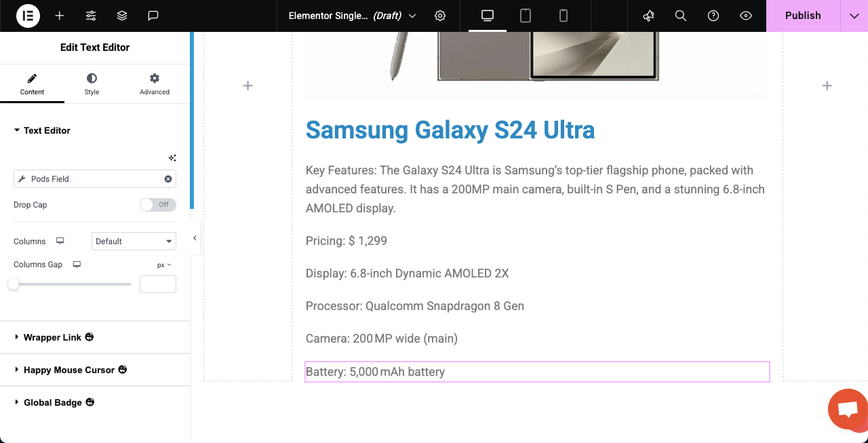Open the Elementor logo menu

(x=28, y=16)
